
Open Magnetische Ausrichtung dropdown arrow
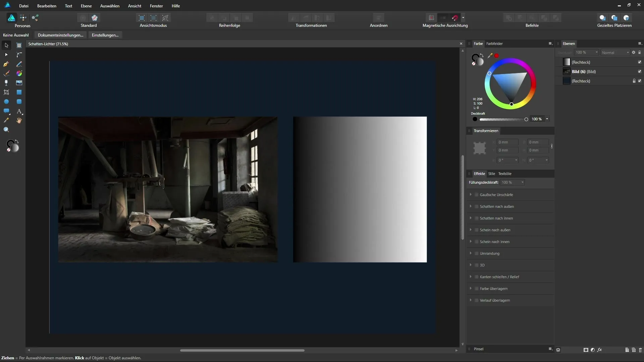(463, 18)
